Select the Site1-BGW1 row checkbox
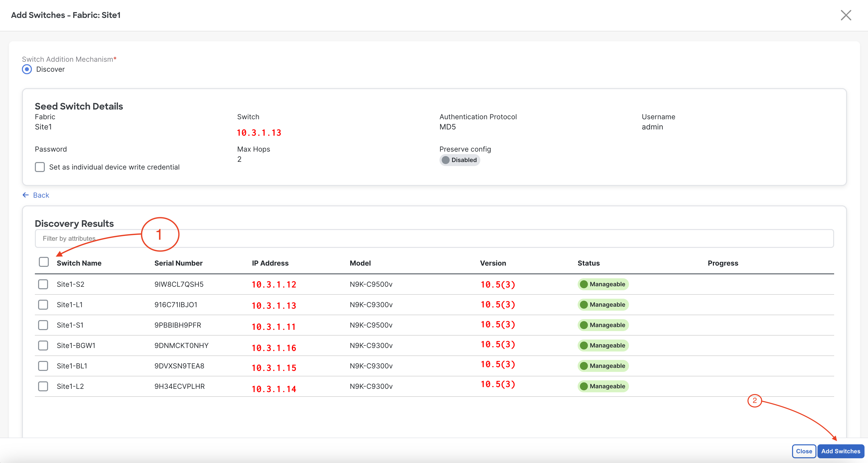This screenshot has height=463, width=868. [x=43, y=346]
